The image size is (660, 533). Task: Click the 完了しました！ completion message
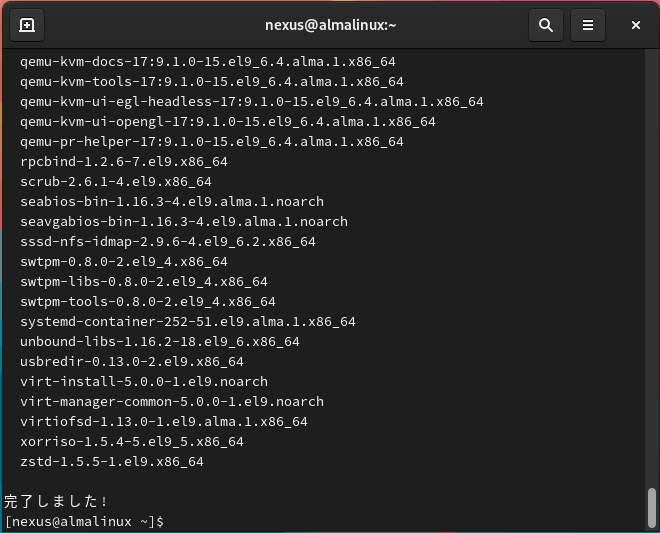pos(56,500)
